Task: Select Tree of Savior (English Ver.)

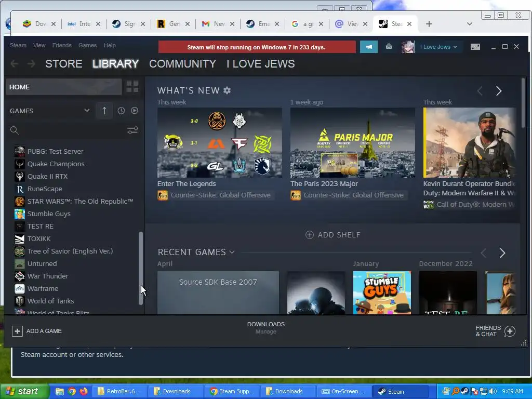Action: 70,251
